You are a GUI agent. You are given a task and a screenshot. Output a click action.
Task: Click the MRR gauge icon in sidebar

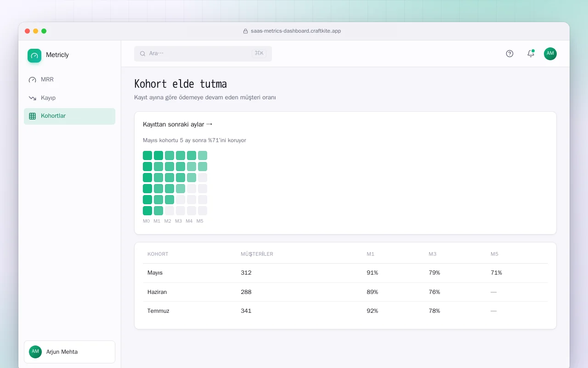32,80
